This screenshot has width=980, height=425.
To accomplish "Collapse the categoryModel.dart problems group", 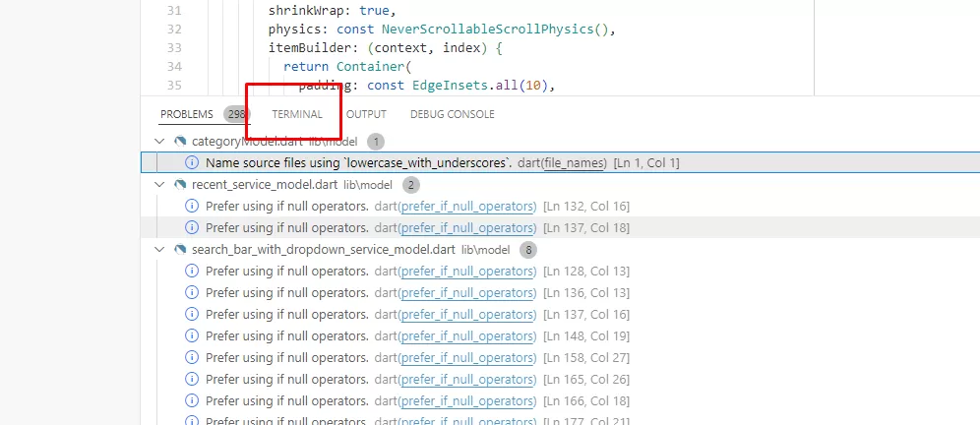I will [160, 142].
